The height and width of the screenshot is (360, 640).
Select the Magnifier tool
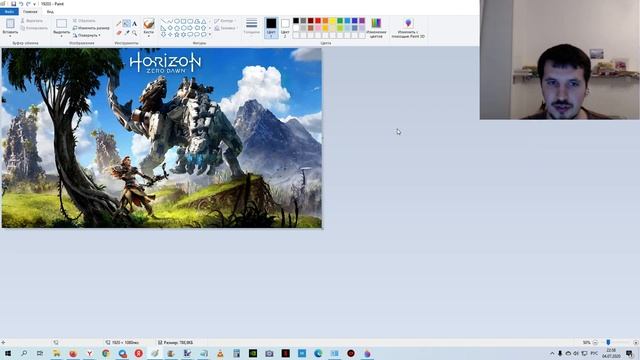[x=134, y=33]
